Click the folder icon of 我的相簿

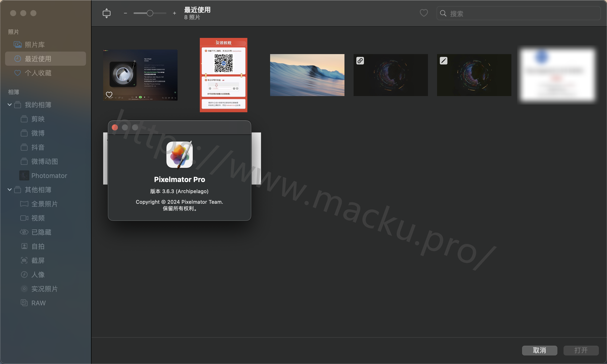click(x=18, y=105)
